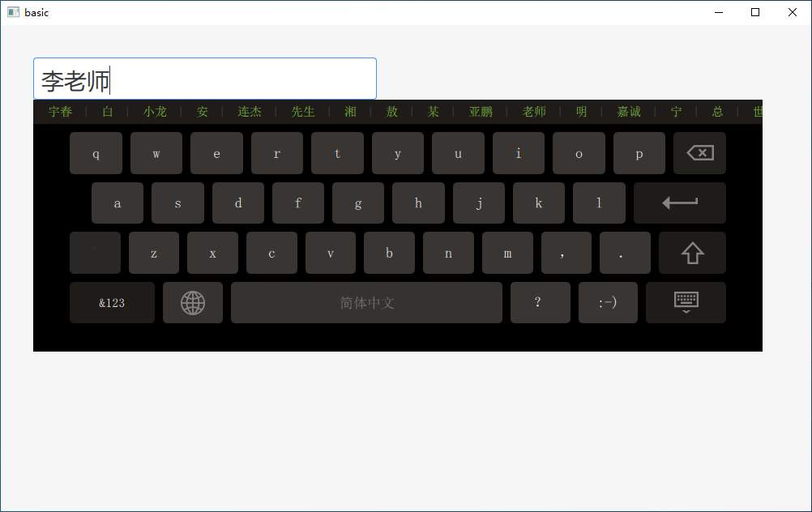
Task: Tap the period key
Action: 625,253
